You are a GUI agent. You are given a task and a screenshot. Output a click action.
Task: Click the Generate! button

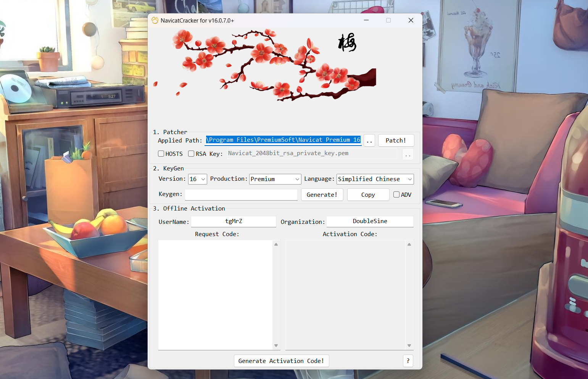pyautogui.click(x=322, y=195)
